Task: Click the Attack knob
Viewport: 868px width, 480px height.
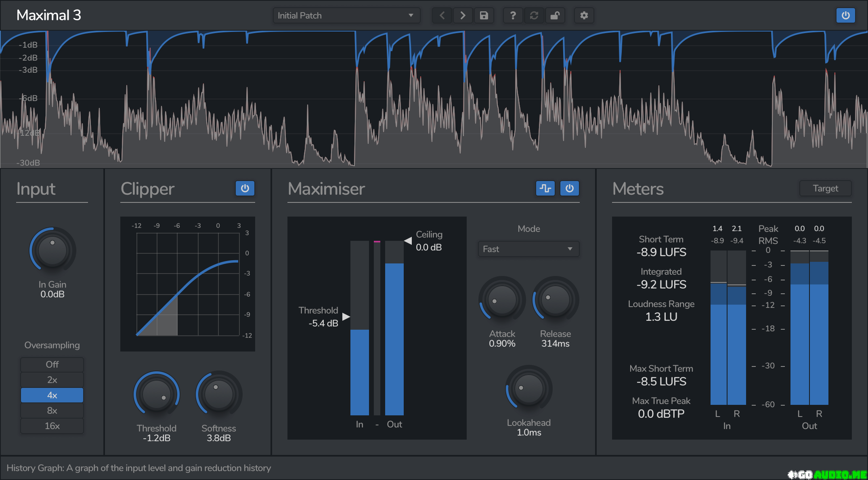Action: point(502,300)
